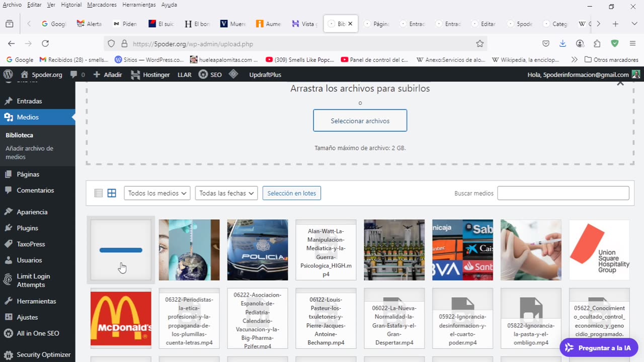644x362 pixels.
Task: Go back to the previous page
Action: coord(12,44)
